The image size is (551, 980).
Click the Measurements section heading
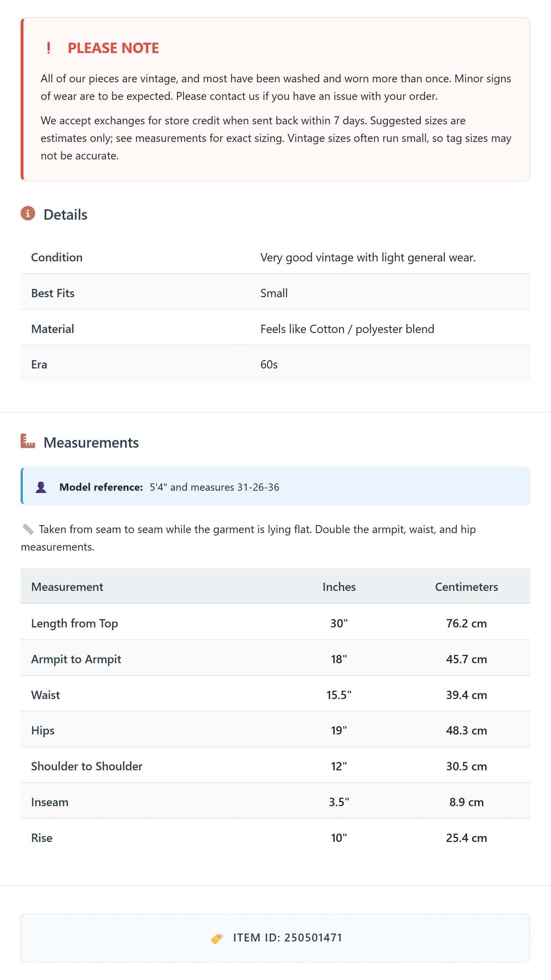(91, 443)
